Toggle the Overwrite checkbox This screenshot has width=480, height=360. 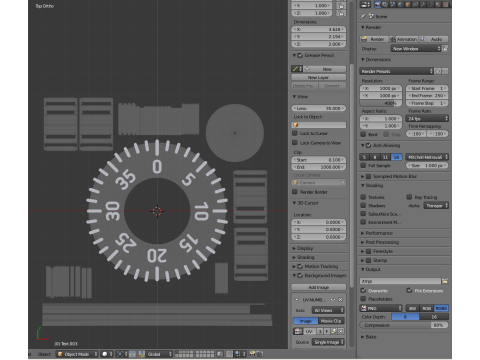[x=363, y=290]
